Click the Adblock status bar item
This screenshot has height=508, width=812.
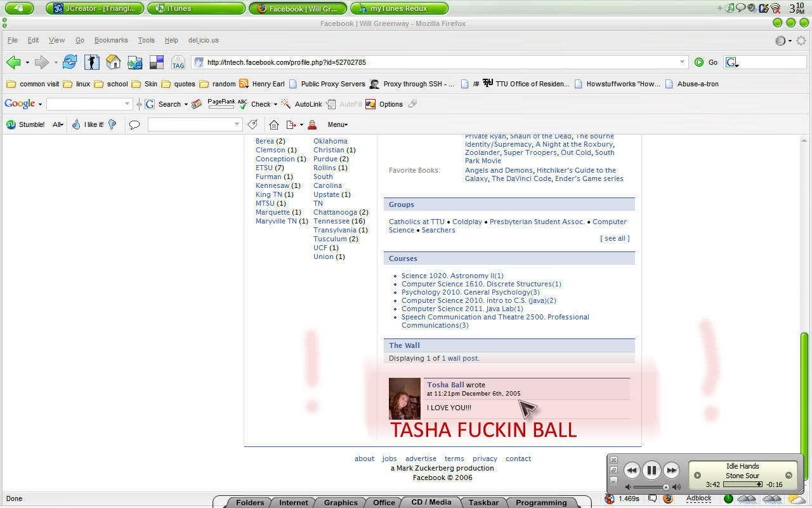(x=699, y=499)
